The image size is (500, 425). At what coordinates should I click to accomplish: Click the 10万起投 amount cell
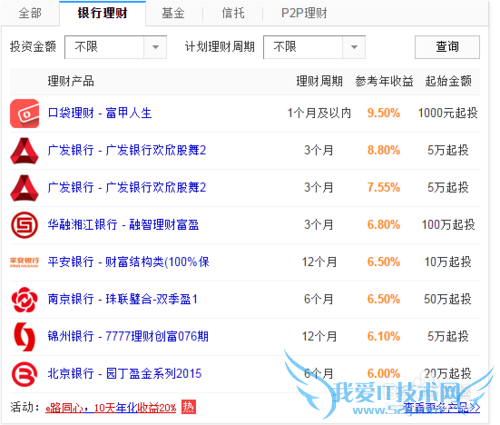pos(448,262)
